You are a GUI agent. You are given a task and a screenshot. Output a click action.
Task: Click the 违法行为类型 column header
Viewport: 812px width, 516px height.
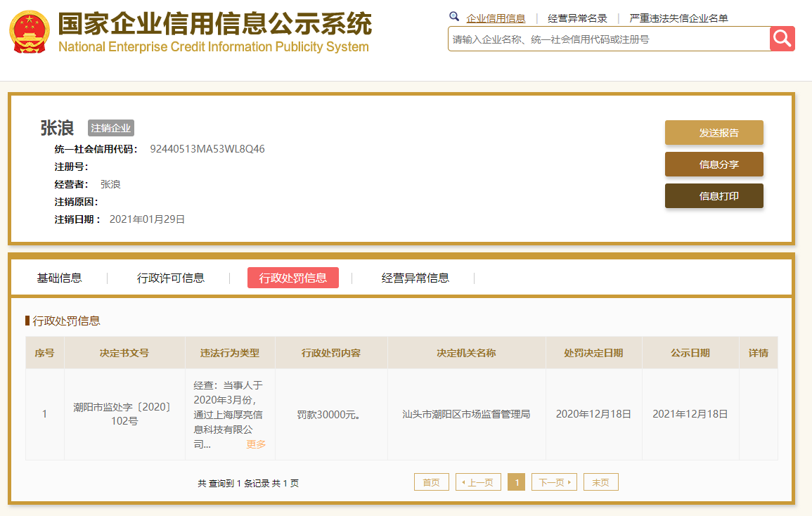pyautogui.click(x=230, y=353)
